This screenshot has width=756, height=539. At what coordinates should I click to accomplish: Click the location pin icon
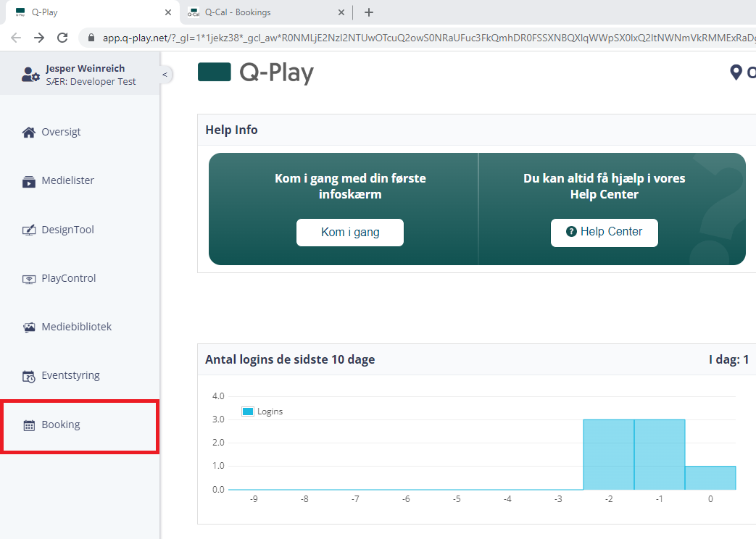[736, 72]
